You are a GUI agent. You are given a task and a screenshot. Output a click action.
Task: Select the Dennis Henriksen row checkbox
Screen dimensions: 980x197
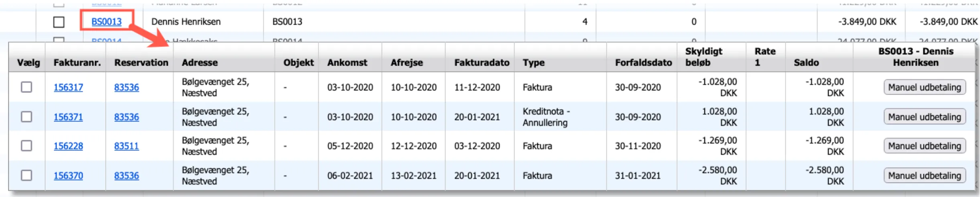tap(59, 22)
